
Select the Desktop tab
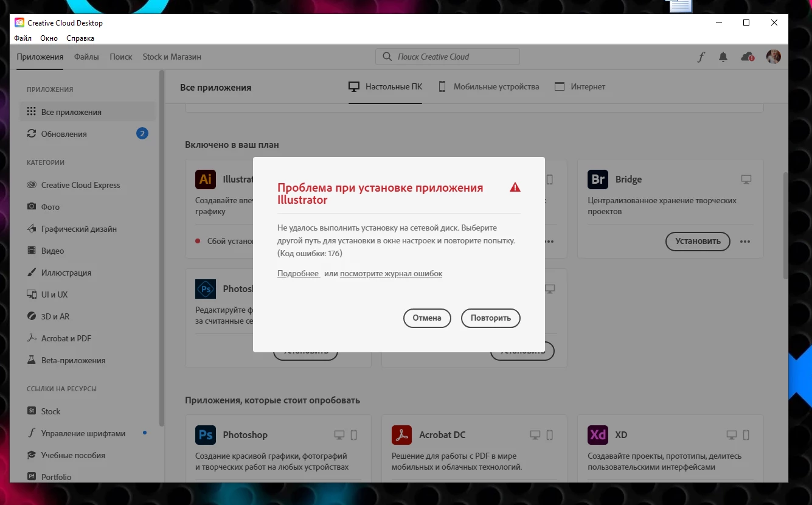(385, 87)
